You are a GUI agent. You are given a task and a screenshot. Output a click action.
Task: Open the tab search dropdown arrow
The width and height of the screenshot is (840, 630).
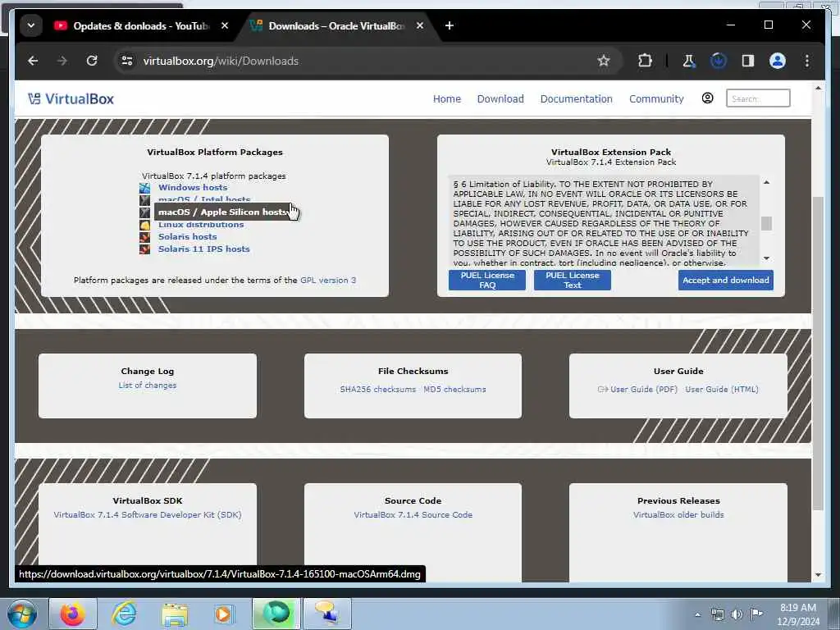tap(31, 25)
